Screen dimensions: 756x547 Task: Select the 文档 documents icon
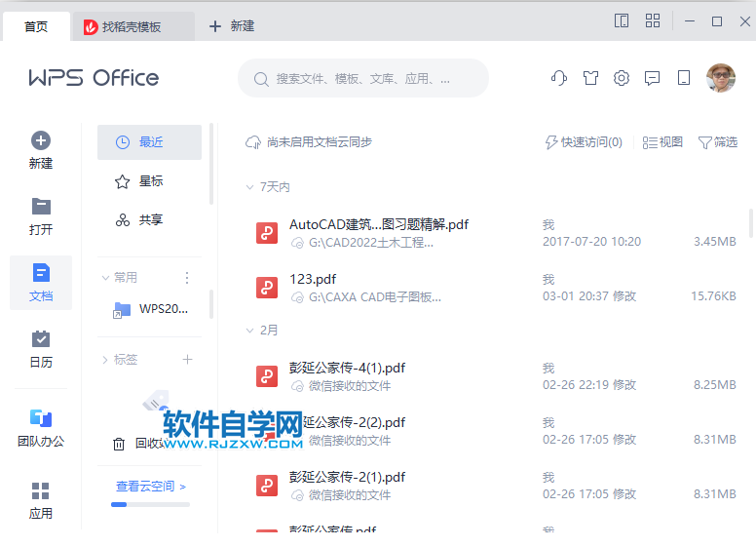click(x=41, y=273)
